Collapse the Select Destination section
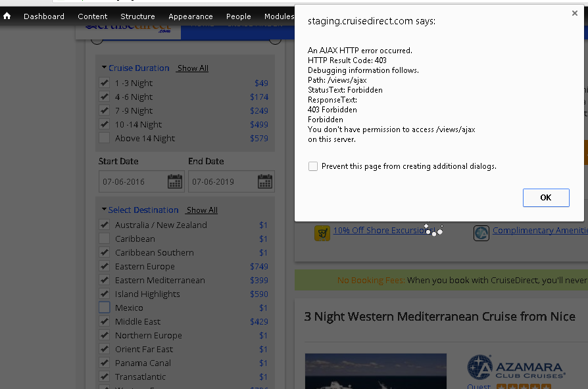The width and height of the screenshot is (588, 389). pyautogui.click(x=140, y=210)
